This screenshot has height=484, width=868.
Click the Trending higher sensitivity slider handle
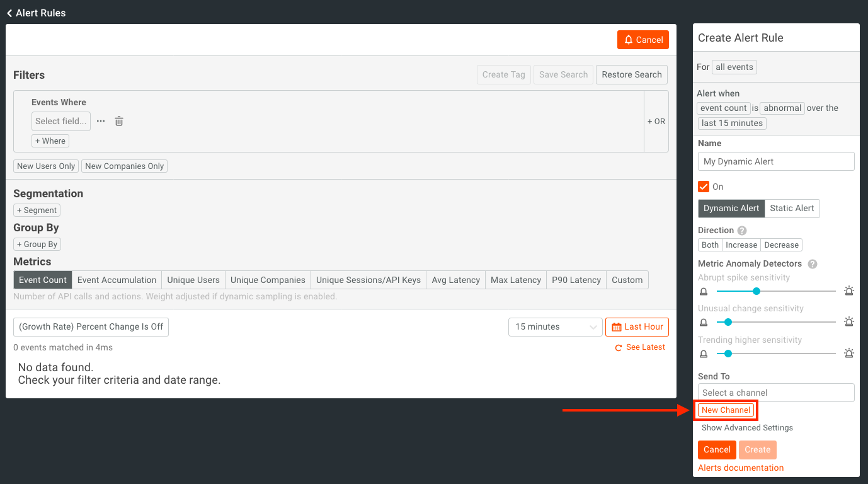point(728,354)
